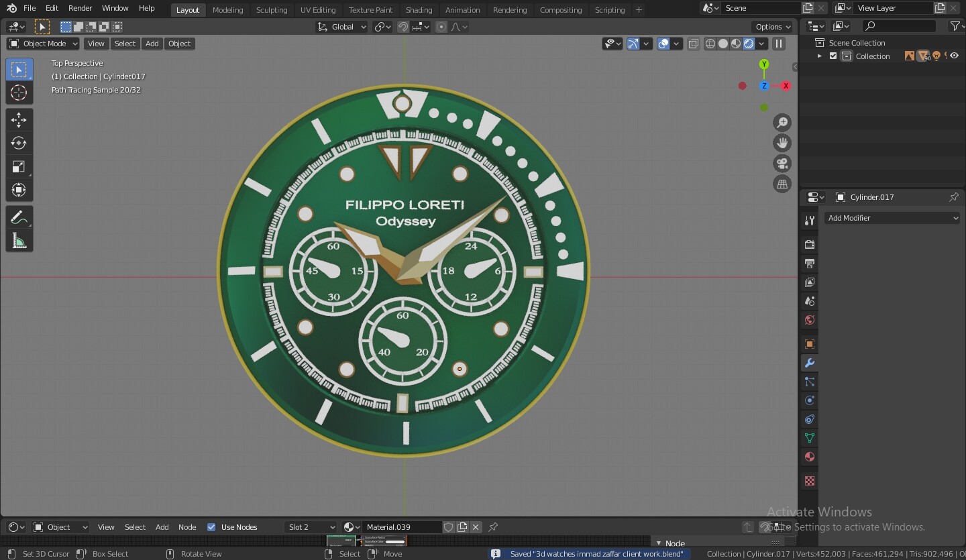Screen dimensions: 966x560
Task: Switch to Wireframe viewport shading
Action: pos(710,44)
